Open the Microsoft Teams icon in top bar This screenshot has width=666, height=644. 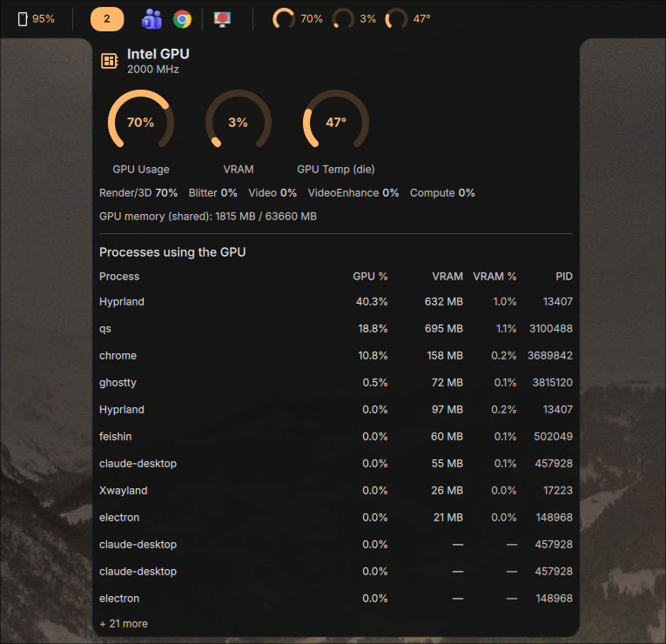tap(151, 19)
